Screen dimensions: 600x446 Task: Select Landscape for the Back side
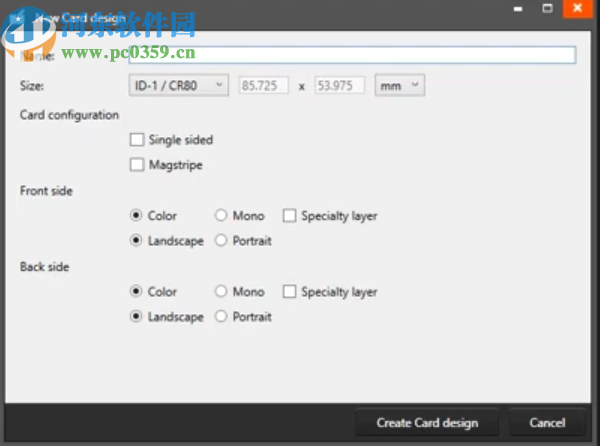(136, 316)
